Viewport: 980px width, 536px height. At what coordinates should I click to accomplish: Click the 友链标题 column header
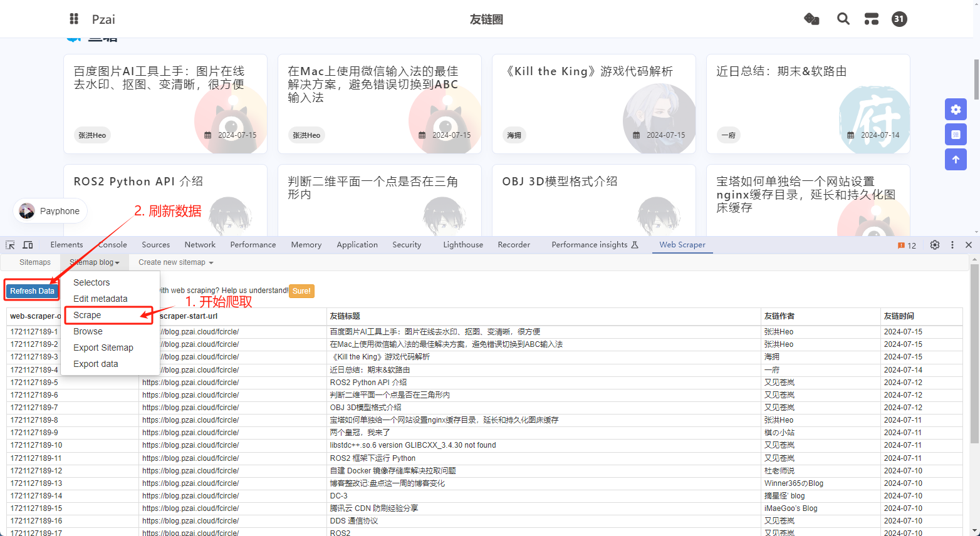pos(543,316)
